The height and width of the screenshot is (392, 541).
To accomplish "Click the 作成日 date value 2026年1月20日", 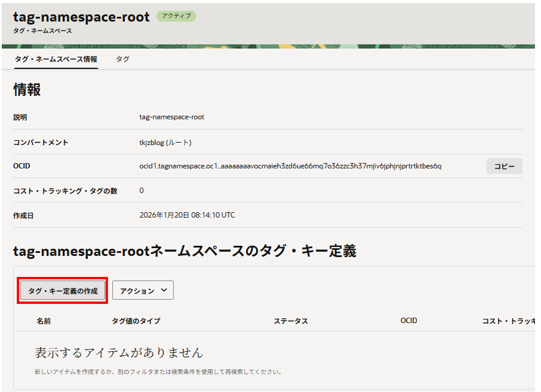I will tap(187, 215).
